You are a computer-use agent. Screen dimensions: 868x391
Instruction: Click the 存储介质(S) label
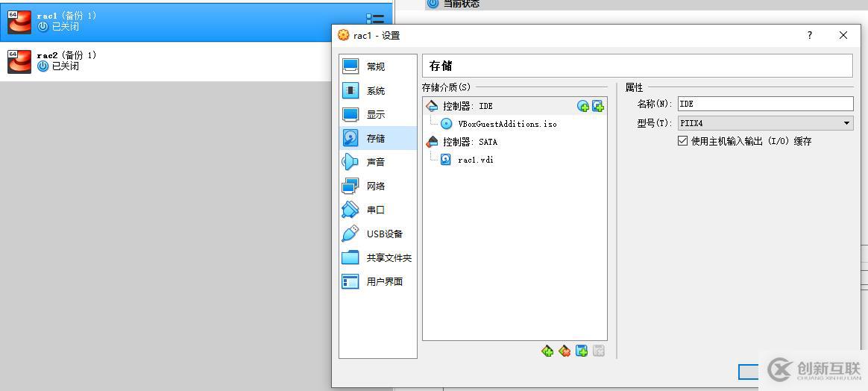[x=446, y=87]
